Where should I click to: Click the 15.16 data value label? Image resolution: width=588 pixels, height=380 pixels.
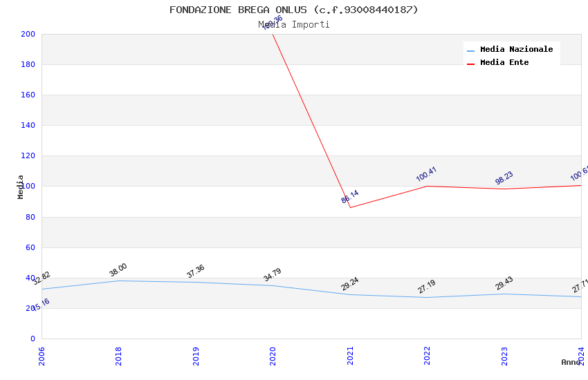pos(41,305)
